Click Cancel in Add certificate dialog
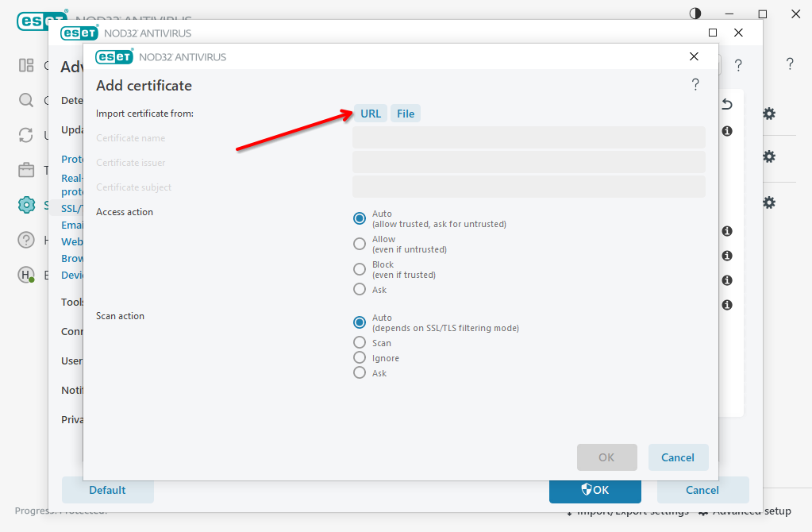The width and height of the screenshot is (812, 532). [x=678, y=457]
